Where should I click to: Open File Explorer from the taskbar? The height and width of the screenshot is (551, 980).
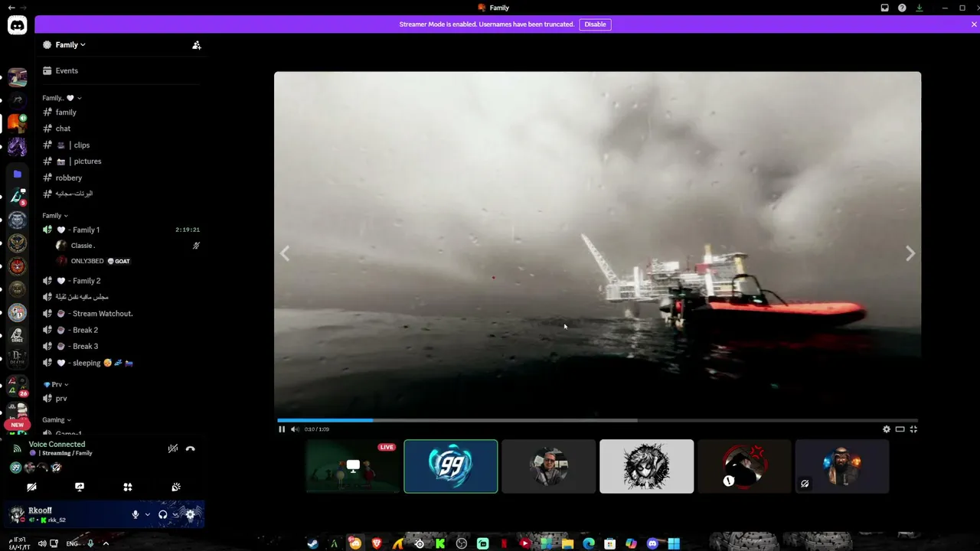coord(567,543)
